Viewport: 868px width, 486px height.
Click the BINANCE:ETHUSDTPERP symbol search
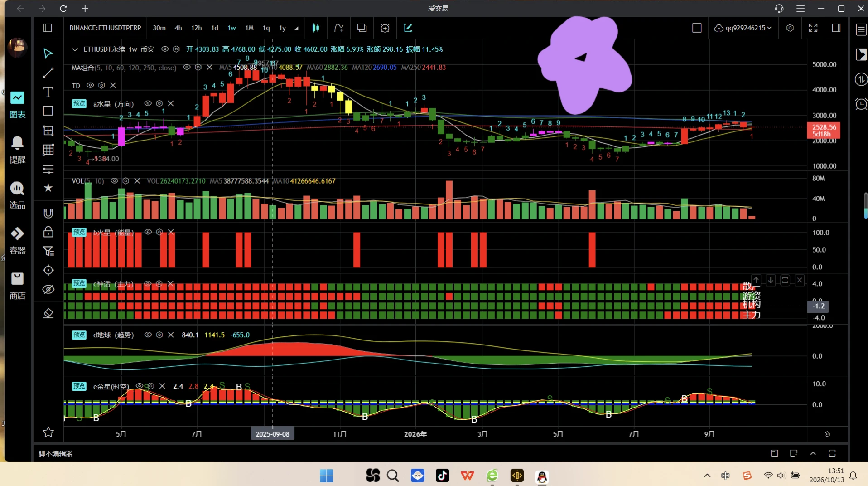[x=105, y=28]
